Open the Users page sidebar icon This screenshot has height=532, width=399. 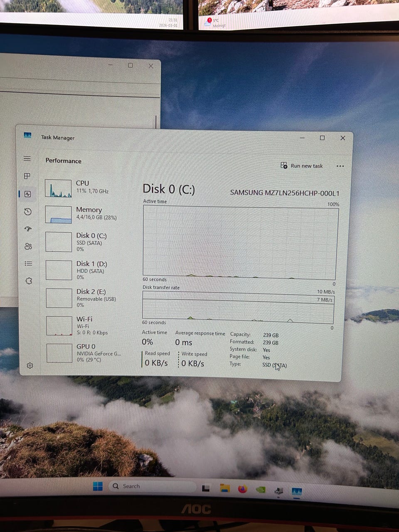point(28,246)
